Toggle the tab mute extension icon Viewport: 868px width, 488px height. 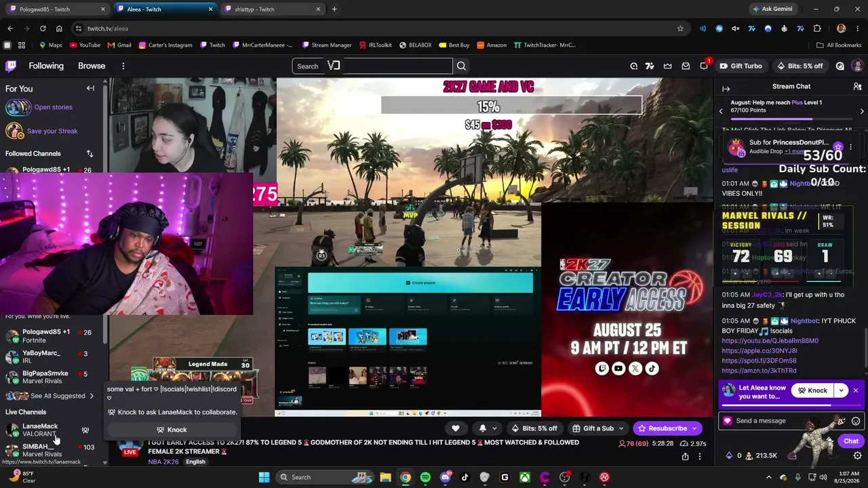click(x=735, y=28)
